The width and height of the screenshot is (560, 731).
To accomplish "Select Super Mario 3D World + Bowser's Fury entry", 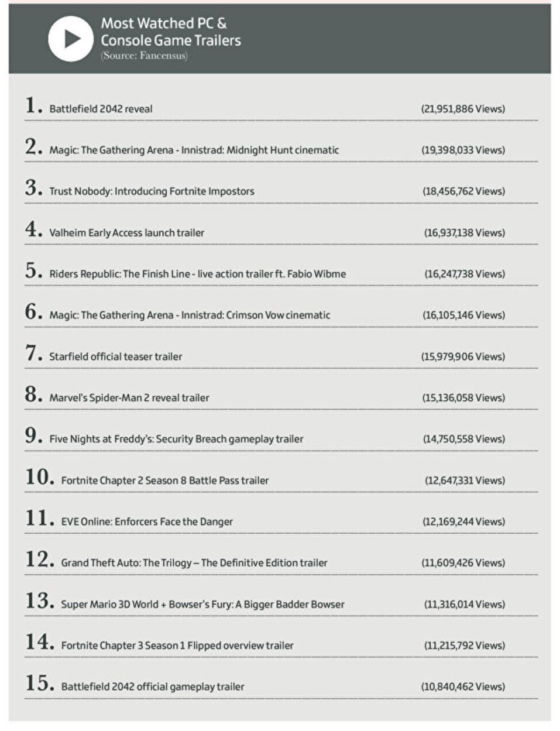I will click(x=202, y=605).
